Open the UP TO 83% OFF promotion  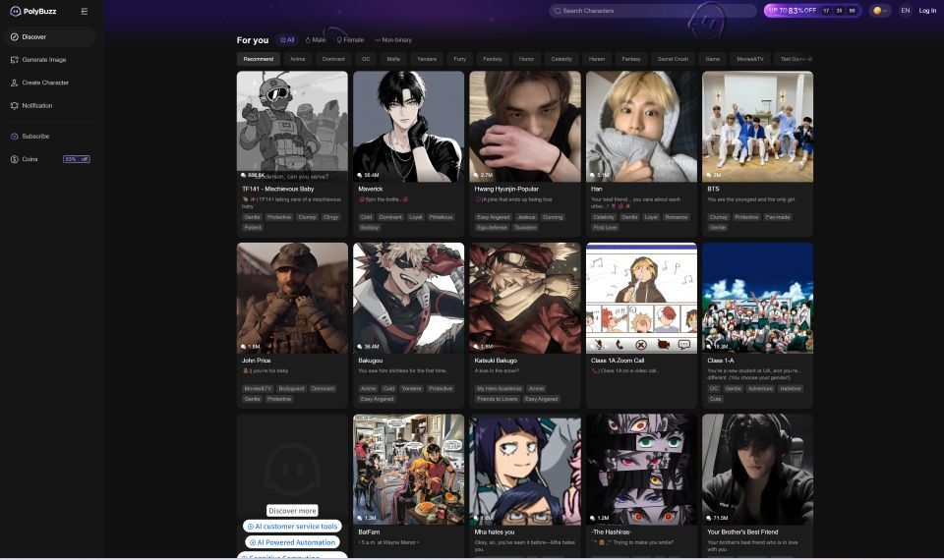(812, 10)
